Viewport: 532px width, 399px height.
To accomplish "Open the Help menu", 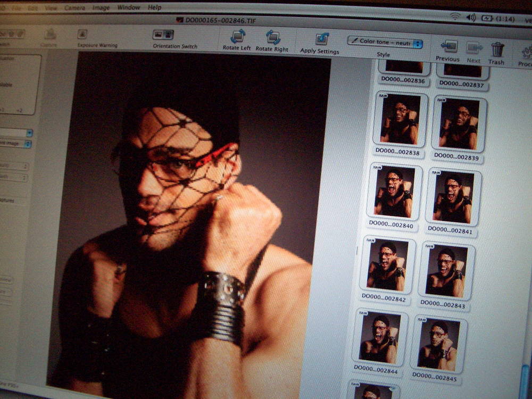I will click(155, 7).
